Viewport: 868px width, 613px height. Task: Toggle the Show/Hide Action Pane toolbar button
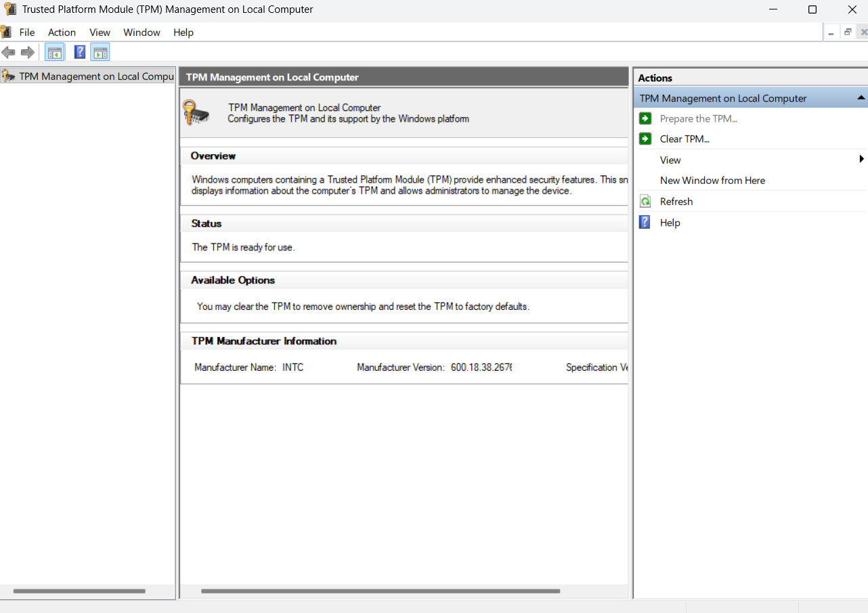(x=100, y=52)
